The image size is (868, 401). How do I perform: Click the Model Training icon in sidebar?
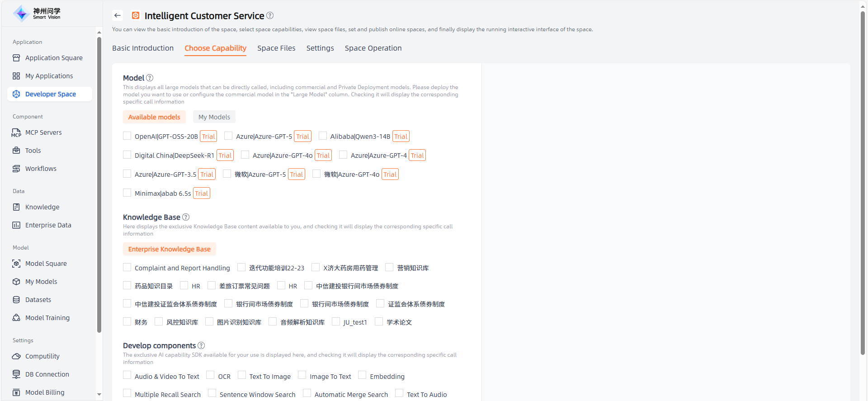tap(16, 318)
